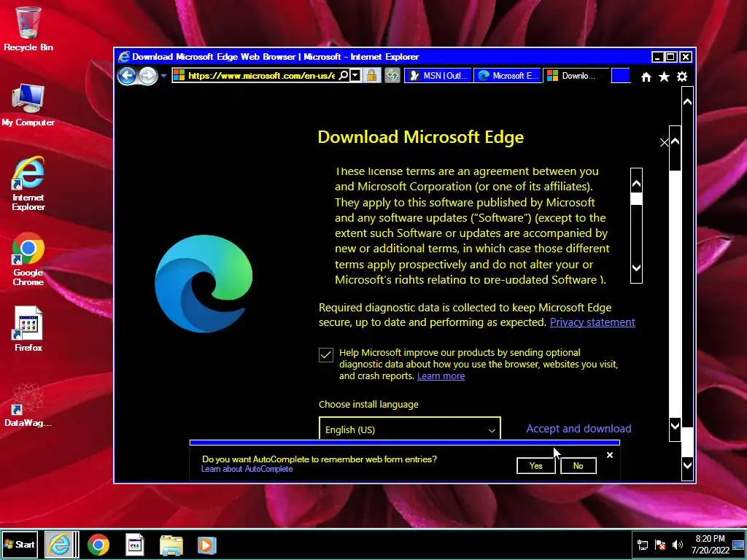The width and height of the screenshot is (747, 560).
Task: Click the IE logo in title bar
Action: point(123,57)
